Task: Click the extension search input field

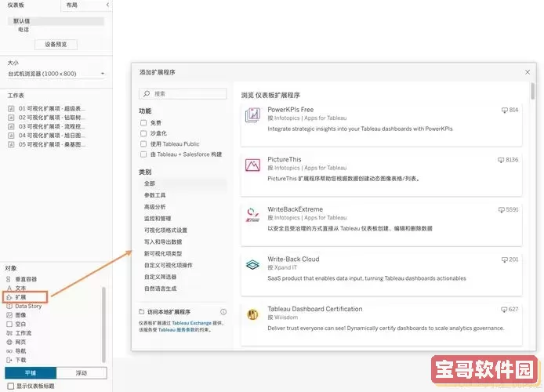Action: tap(183, 93)
